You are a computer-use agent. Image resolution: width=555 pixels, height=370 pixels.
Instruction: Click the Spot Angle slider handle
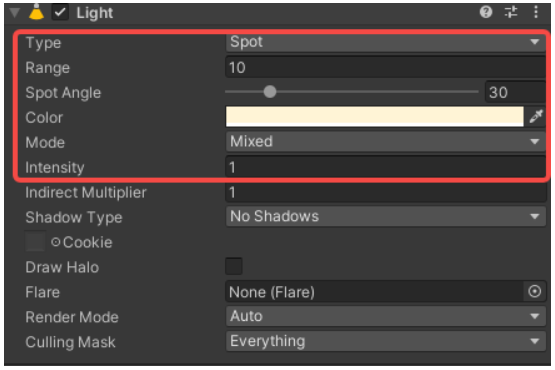270,92
